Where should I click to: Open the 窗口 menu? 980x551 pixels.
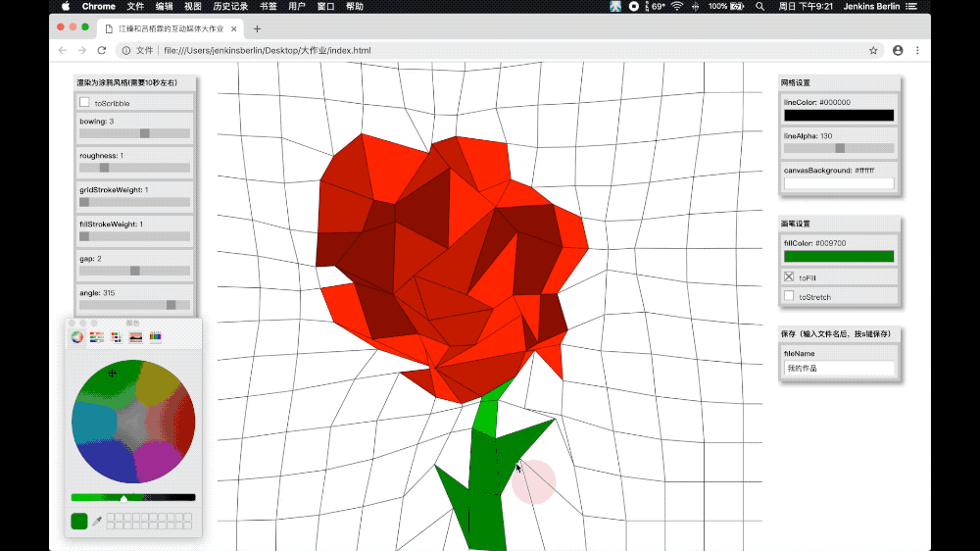tap(325, 6)
